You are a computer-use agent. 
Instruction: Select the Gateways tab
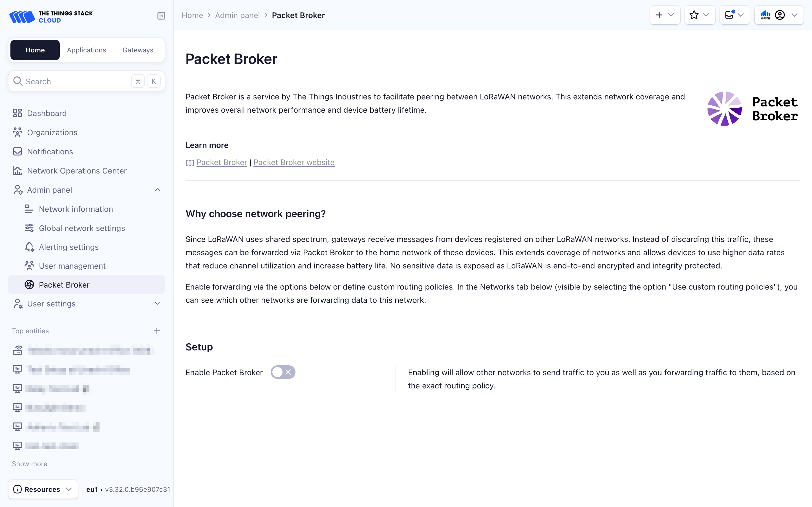137,49
